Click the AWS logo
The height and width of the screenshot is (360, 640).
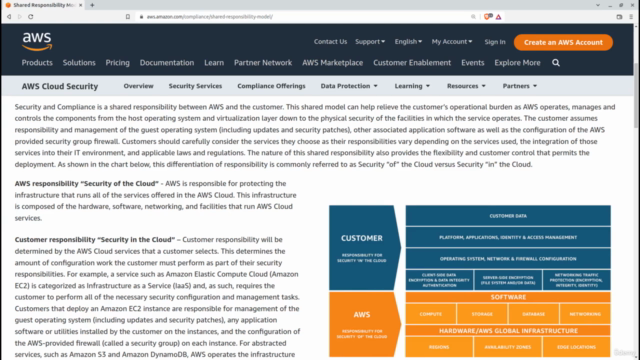pos(37,42)
